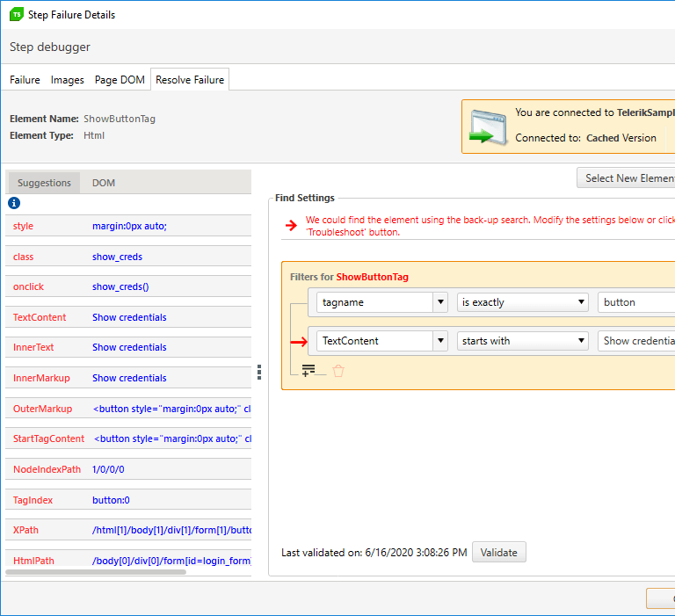Image resolution: width=675 pixels, height=616 pixels.
Task: Switch to the Suggestions tab
Action: coord(44,183)
